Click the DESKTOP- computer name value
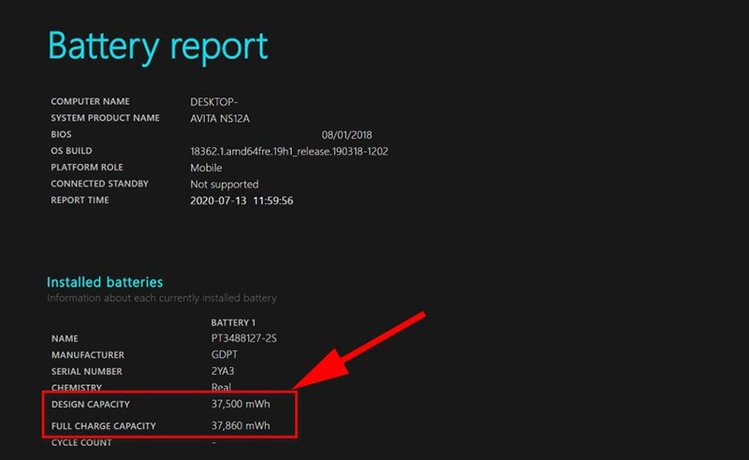Viewport: 749px width, 460px height. coord(215,102)
